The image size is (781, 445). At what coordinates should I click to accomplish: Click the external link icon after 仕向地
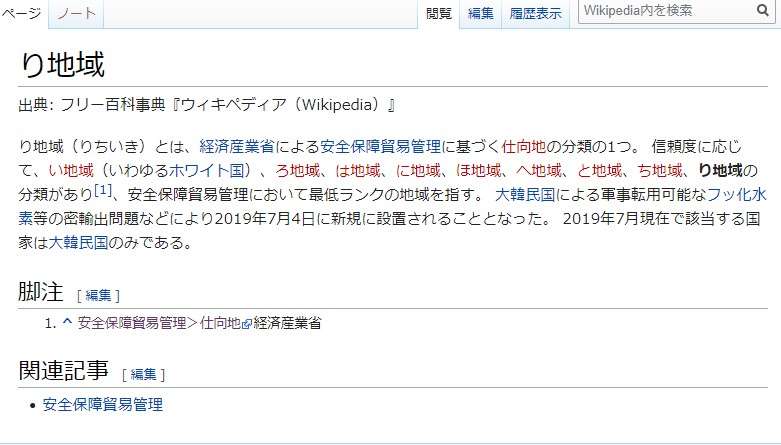(246, 324)
